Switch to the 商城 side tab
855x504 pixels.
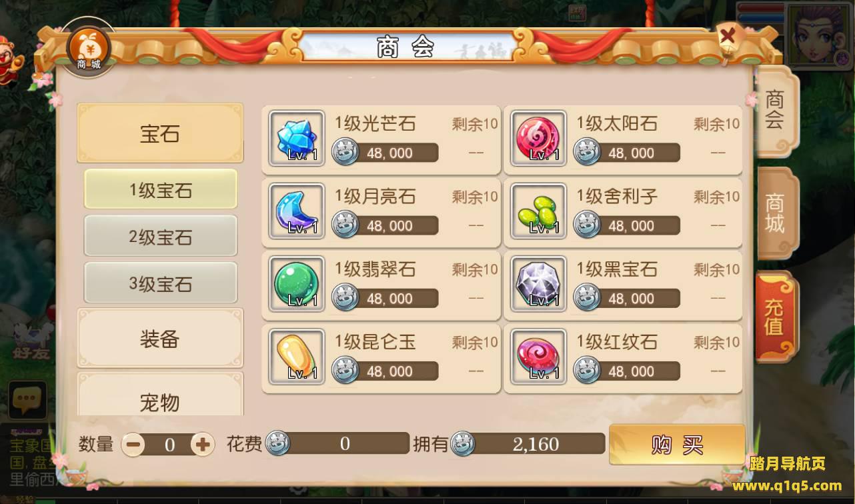tap(775, 213)
